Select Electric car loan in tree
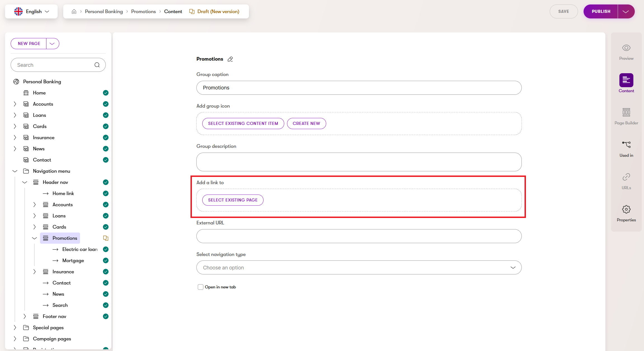This screenshot has width=644, height=351. 80,249
